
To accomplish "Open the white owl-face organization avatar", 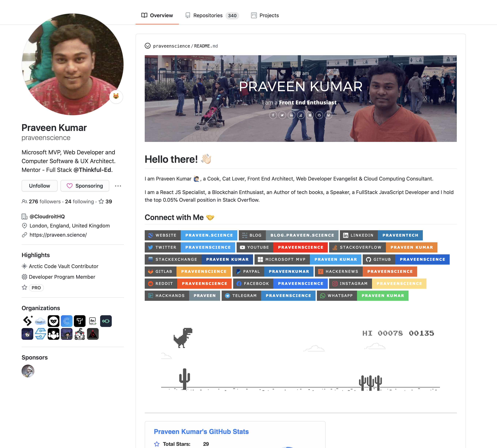I will pyautogui.click(x=53, y=321).
